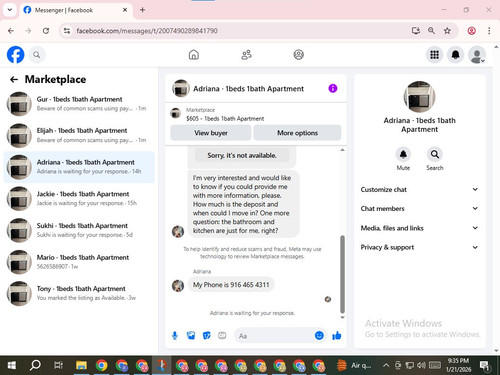
Task: Click the large listing photo in info panel
Action: pos(419,97)
